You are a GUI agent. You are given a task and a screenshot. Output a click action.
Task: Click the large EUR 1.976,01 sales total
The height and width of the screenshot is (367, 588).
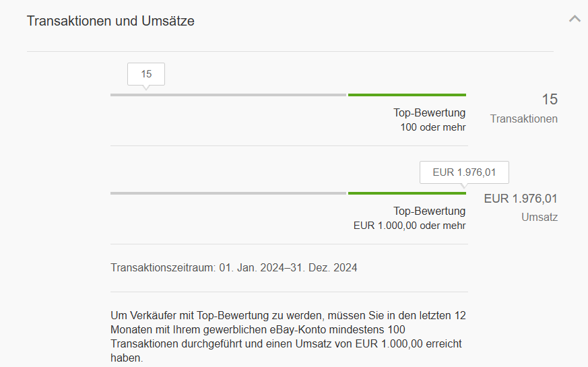point(521,199)
